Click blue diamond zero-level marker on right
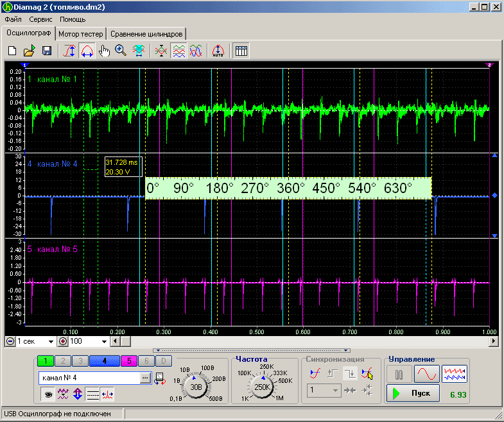 point(494,195)
